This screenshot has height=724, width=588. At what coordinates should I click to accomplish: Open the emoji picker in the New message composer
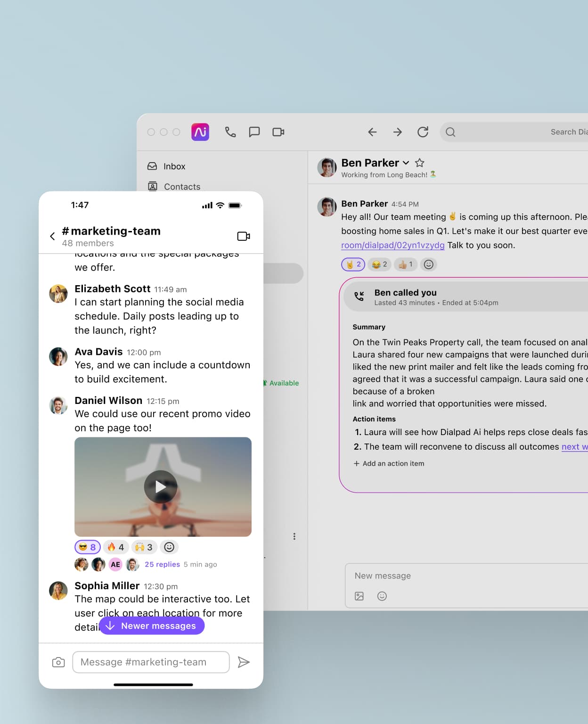coord(382,596)
